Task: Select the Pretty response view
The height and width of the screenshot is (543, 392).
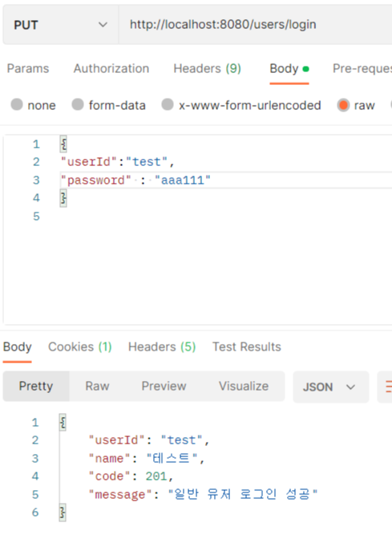Action: [36, 386]
